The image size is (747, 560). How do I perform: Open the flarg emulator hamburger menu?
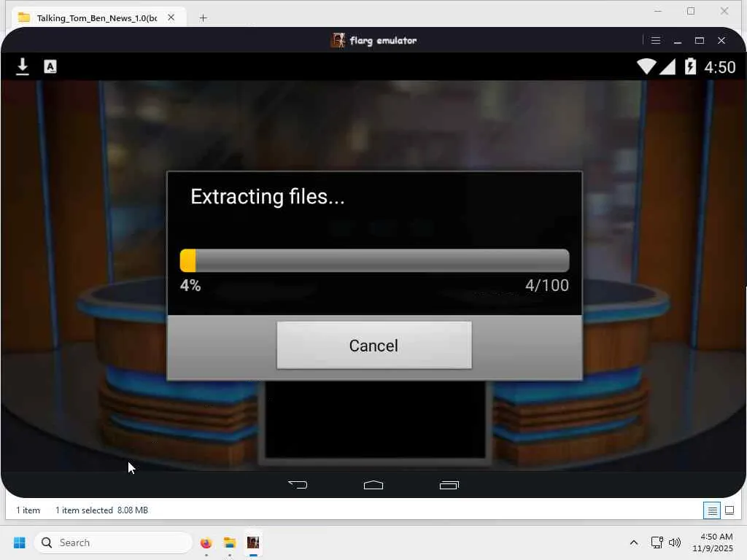(x=656, y=41)
